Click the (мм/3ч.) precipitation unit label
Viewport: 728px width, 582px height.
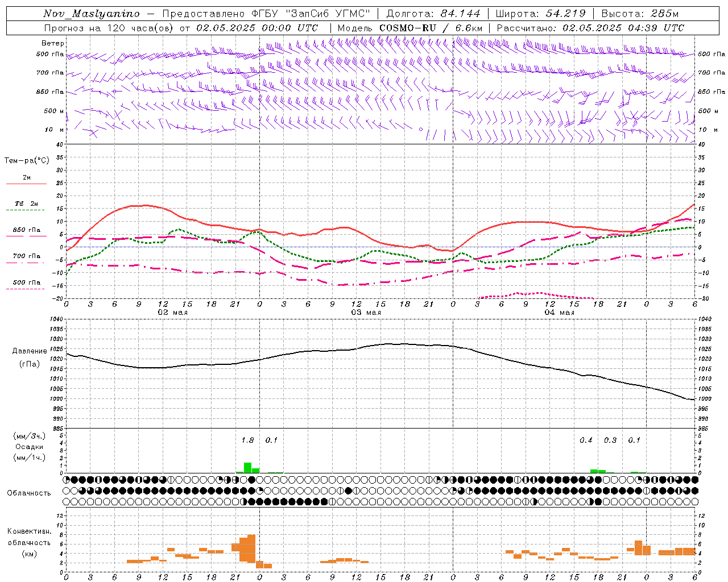(x=30, y=436)
